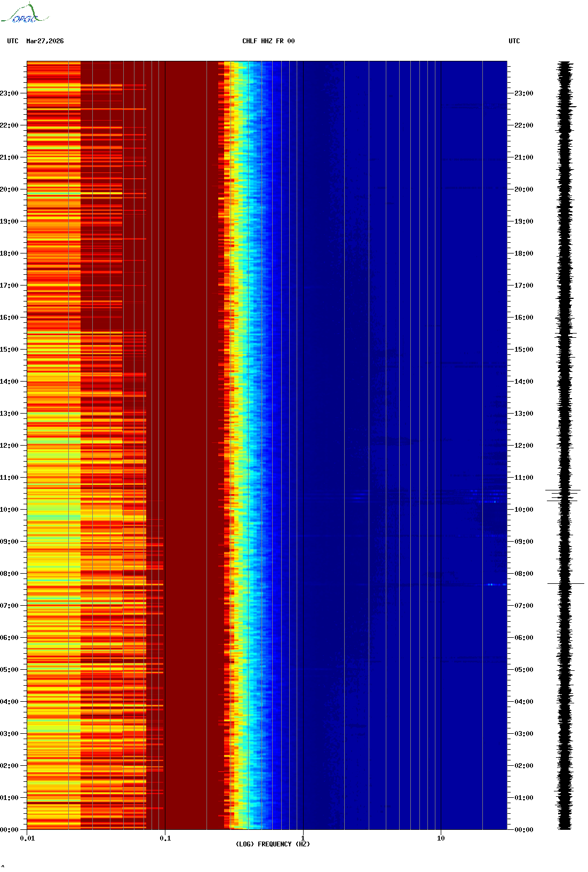Click '15:00' on the right time axis
Image resolution: width=588 pixels, height=872 pixels.
click(x=524, y=350)
